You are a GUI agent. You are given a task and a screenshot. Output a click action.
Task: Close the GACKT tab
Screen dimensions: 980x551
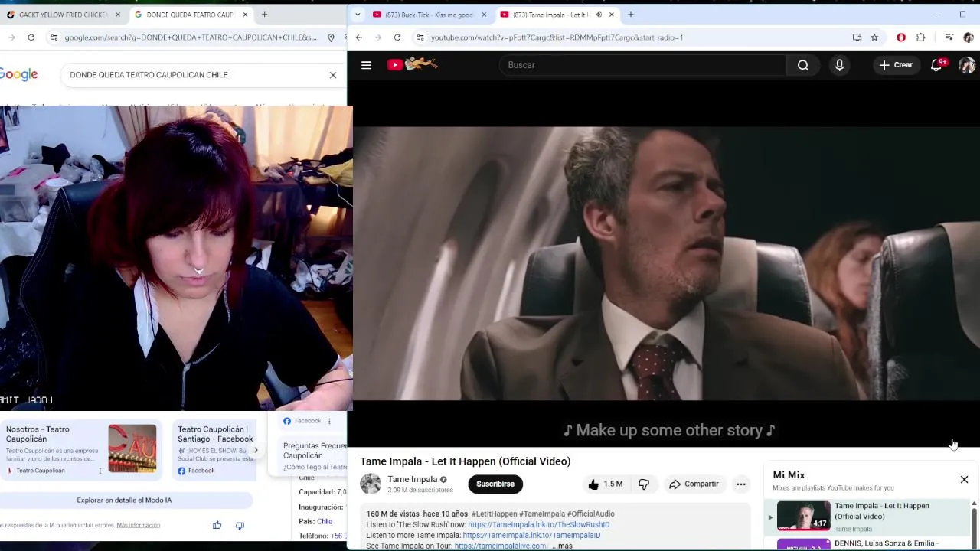tap(118, 15)
